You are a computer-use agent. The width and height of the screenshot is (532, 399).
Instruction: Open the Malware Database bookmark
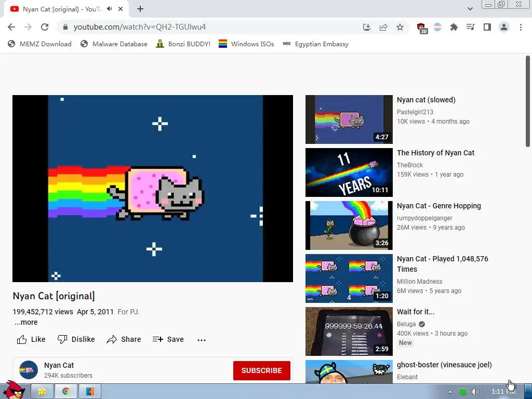click(x=114, y=44)
